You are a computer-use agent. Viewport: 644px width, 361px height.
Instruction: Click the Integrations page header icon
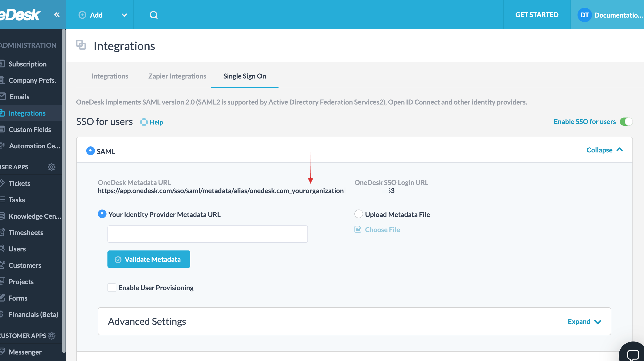[x=81, y=45]
